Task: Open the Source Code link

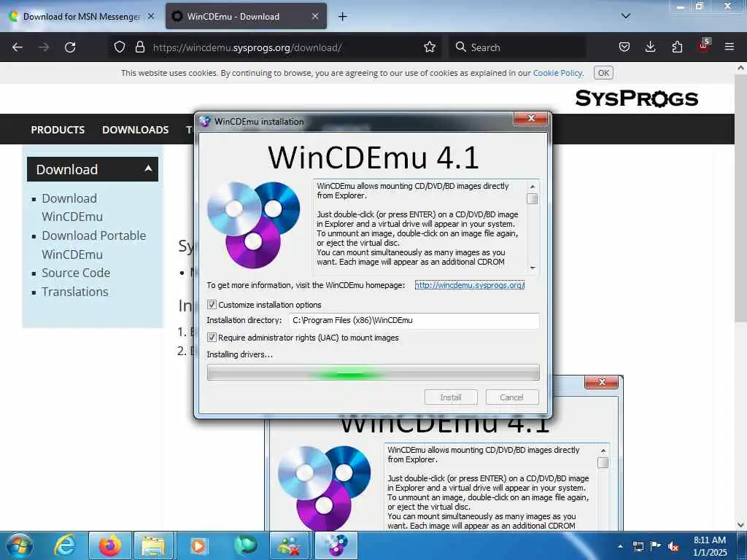Action: tap(76, 273)
